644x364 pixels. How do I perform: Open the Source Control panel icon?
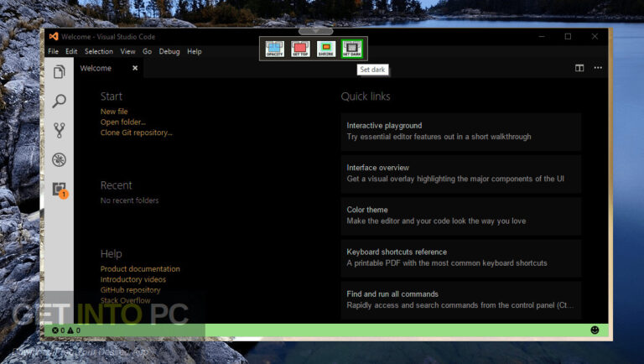[x=60, y=130]
